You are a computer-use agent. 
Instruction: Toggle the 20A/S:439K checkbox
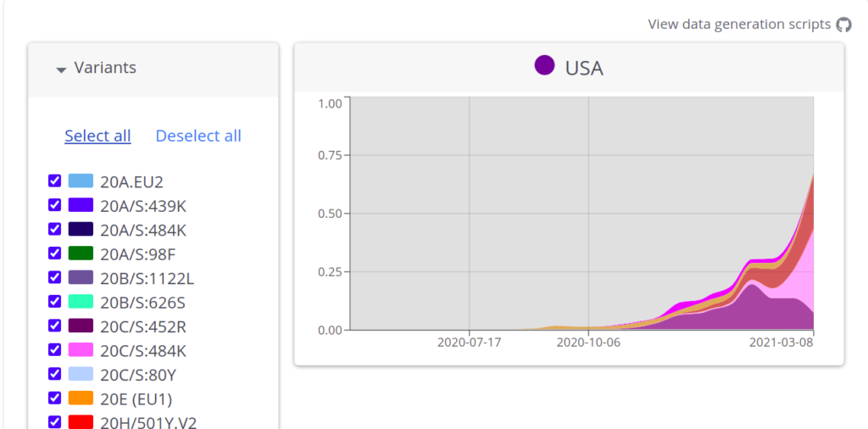click(x=55, y=205)
